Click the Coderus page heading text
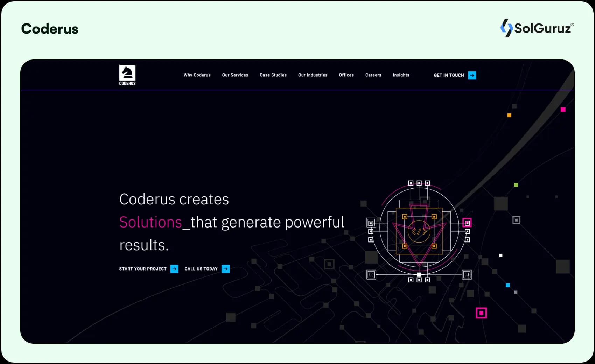 point(50,29)
